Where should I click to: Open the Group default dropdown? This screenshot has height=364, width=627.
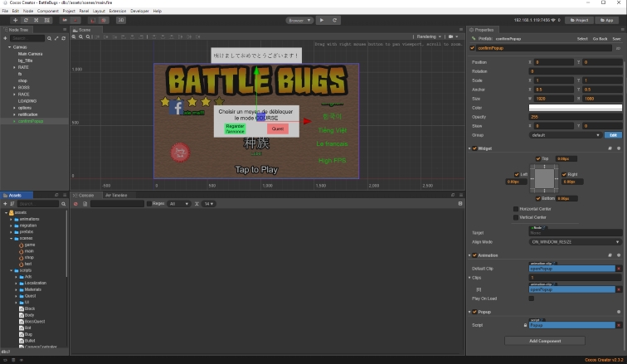point(565,135)
